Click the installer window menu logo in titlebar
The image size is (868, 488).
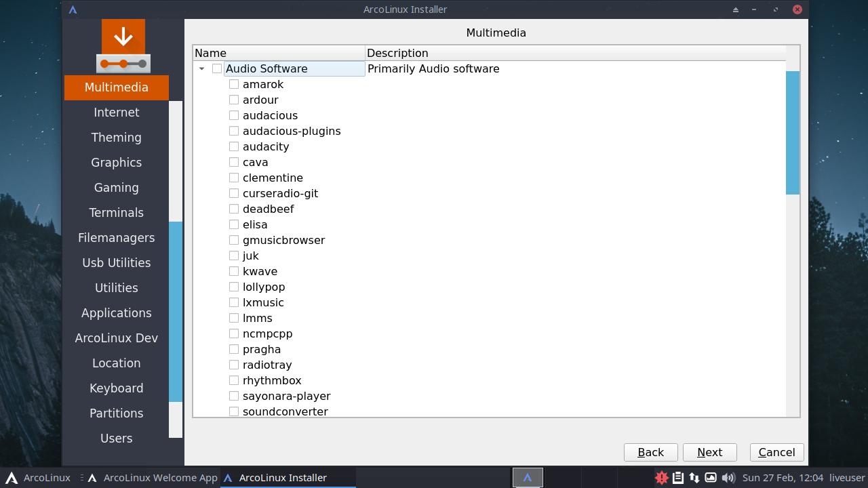73,9
